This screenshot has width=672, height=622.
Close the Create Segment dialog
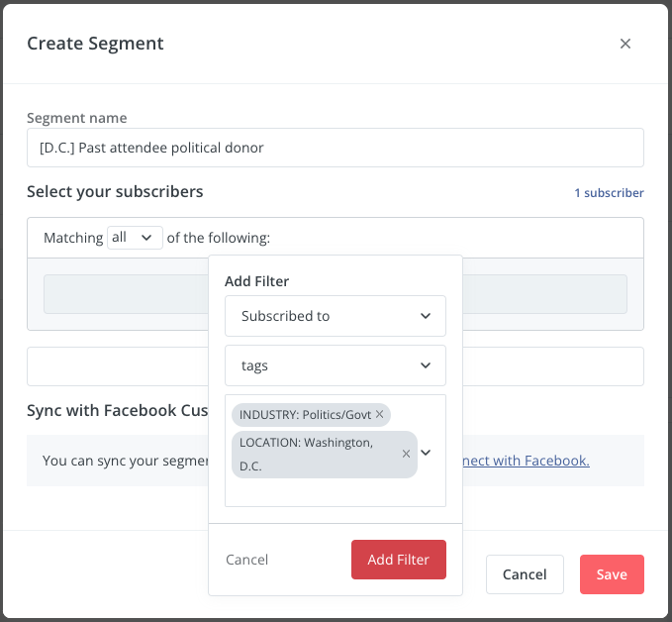coord(624,44)
